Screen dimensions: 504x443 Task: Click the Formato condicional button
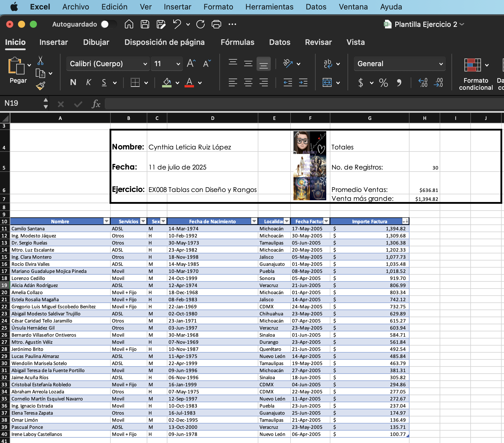tap(475, 74)
